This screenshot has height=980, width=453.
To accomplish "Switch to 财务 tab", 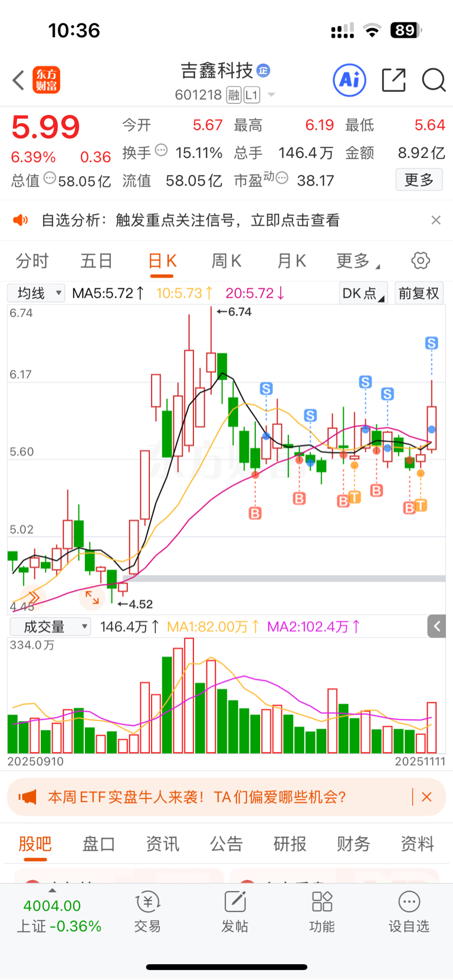I will pyautogui.click(x=353, y=844).
